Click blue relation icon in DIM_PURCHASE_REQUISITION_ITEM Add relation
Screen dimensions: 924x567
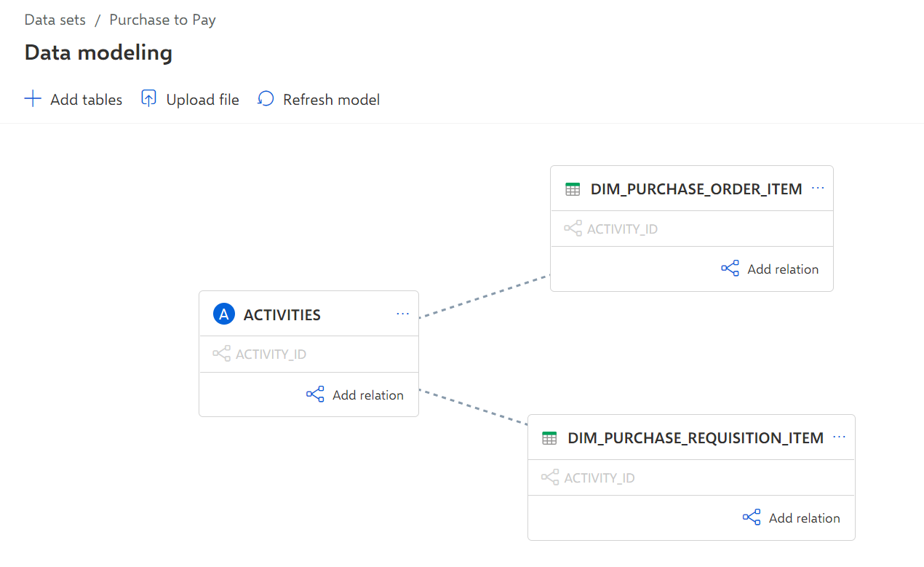coord(752,518)
